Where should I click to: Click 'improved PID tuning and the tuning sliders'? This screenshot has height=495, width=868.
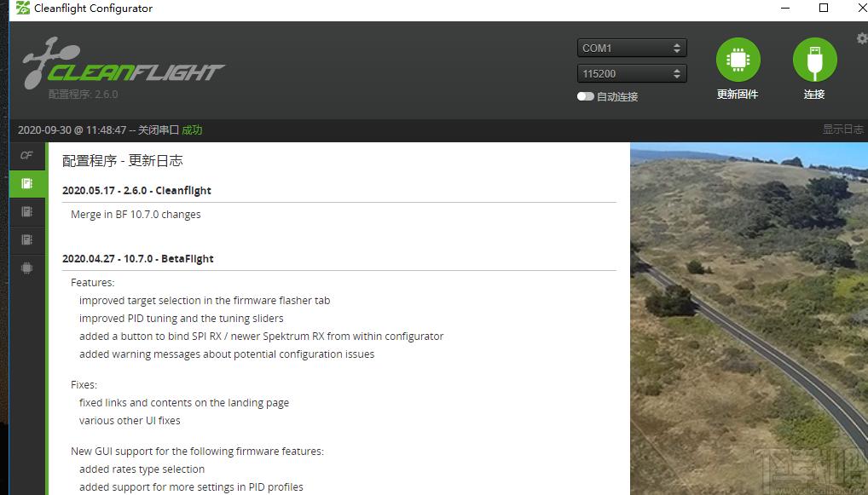click(181, 318)
